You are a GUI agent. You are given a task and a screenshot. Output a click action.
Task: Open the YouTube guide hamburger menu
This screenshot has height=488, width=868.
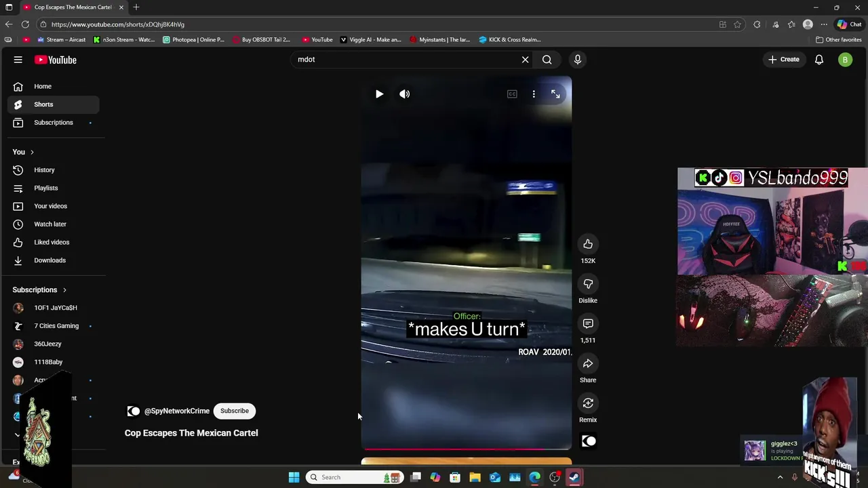(x=18, y=60)
